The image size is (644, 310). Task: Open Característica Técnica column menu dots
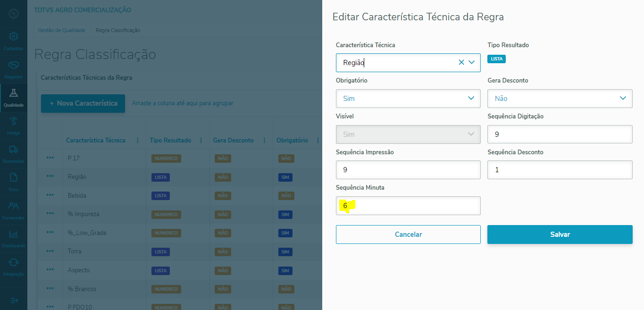tap(138, 140)
